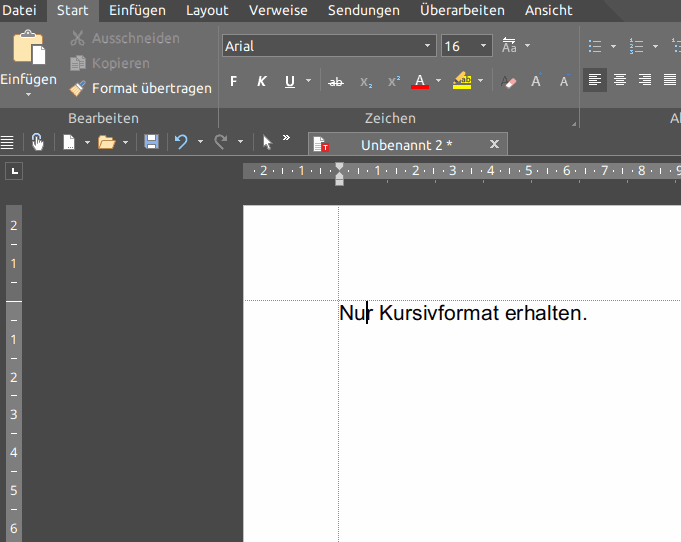This screenshot has width=681, height=542.
Task: Click undo arrow icon
Action: [181, 142]
